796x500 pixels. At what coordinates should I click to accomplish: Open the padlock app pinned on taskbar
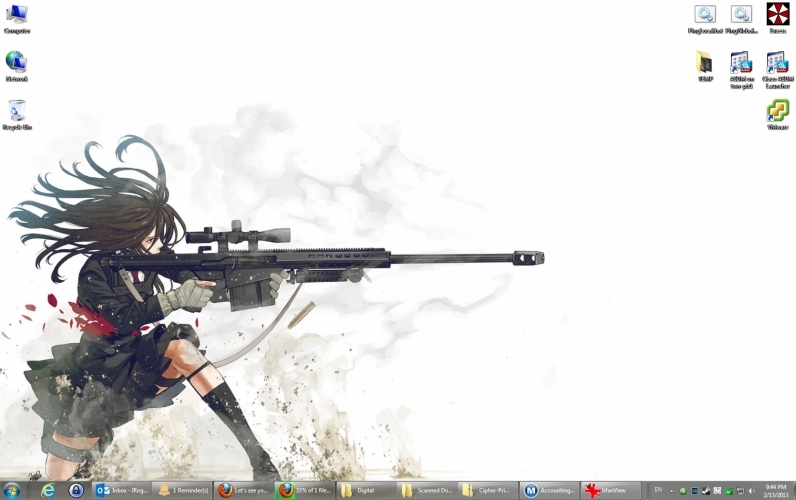[x=76, y=490]
